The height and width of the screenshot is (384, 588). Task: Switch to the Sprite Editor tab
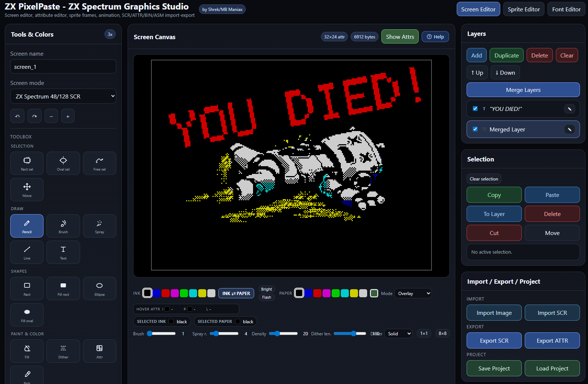pyautogui.click(x=524, y=9)
